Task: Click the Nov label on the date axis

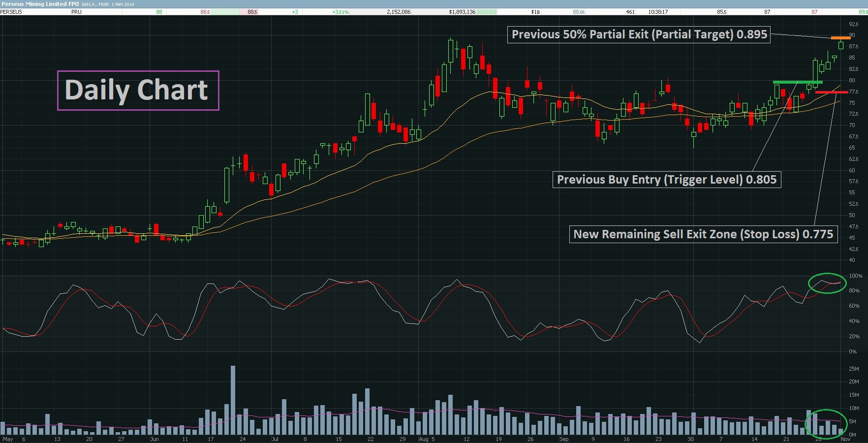Action: [845, 439]
